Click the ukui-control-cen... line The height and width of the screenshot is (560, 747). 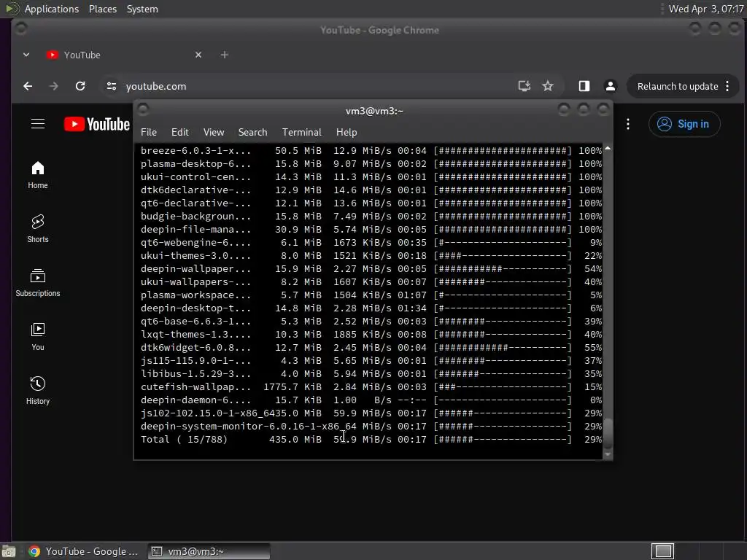click(x=371, y=176)
